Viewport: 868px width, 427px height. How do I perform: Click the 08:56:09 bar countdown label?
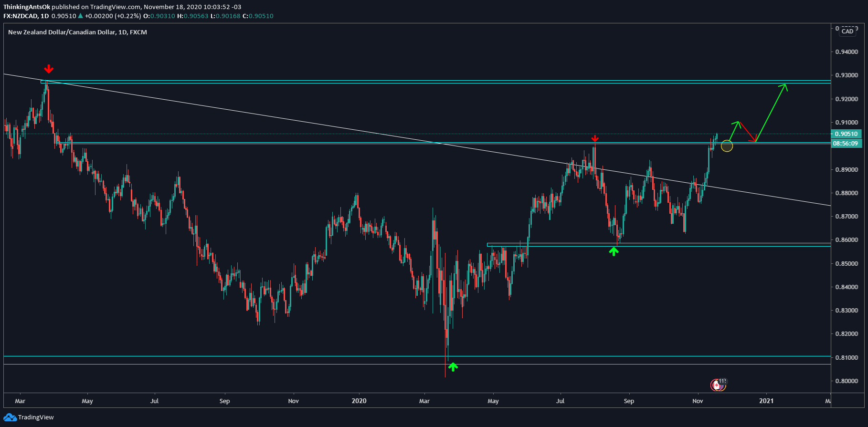pyautogui.click(x=847, y=143)
